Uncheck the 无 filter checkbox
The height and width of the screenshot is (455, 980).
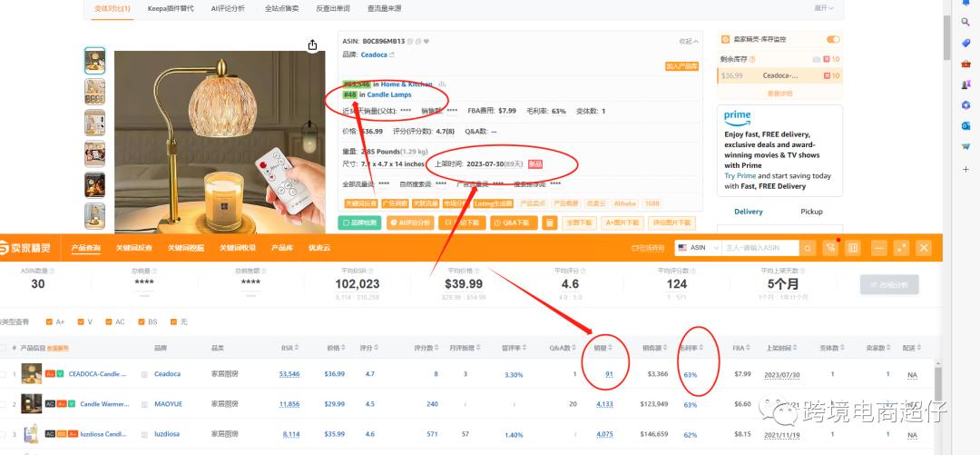click(x=173, y=321)
